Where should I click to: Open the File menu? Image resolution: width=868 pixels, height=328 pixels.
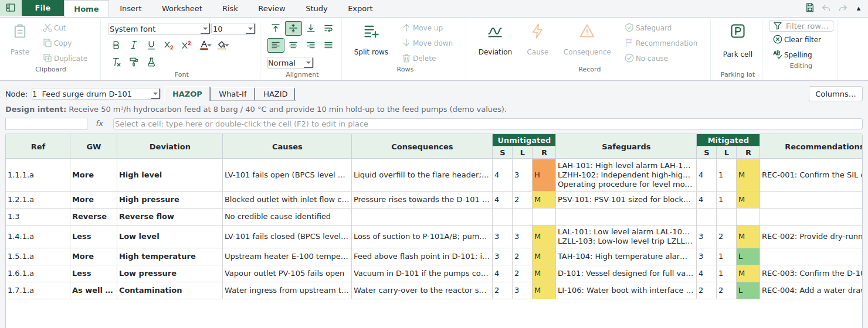click(x=43, y=8)
